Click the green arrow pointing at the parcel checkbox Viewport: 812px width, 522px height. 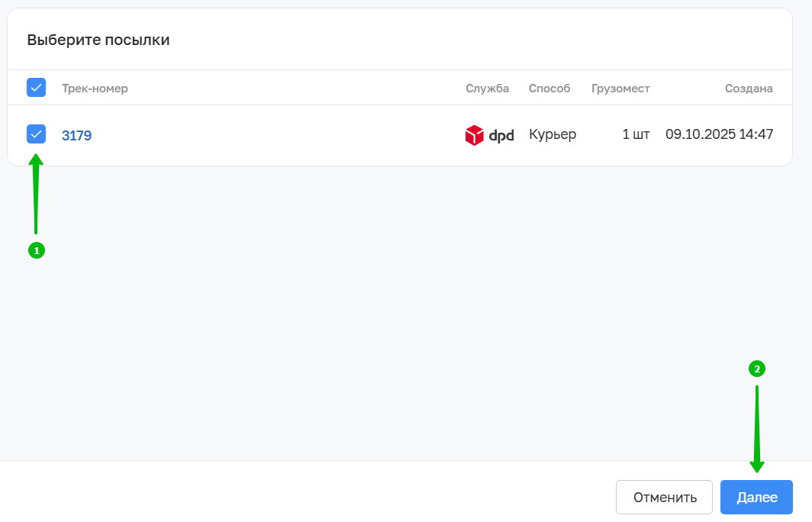pyautogui.click(x=36, y=194)
